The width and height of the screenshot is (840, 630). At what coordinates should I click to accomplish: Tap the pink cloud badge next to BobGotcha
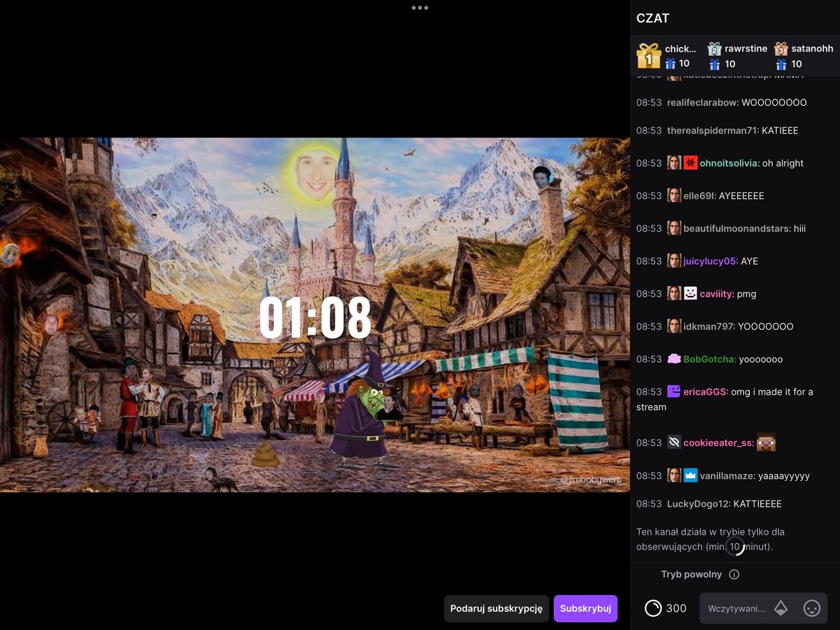[674, 358]
